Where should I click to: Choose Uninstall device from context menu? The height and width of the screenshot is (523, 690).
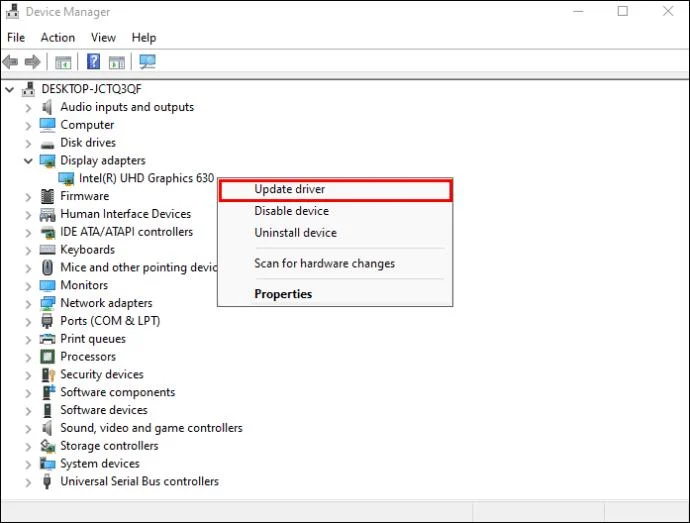pos(335,233)
